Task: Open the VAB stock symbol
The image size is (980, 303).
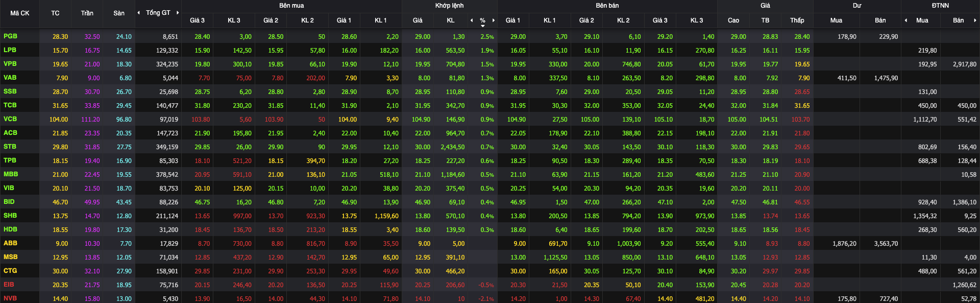Action: click(10, 78)
